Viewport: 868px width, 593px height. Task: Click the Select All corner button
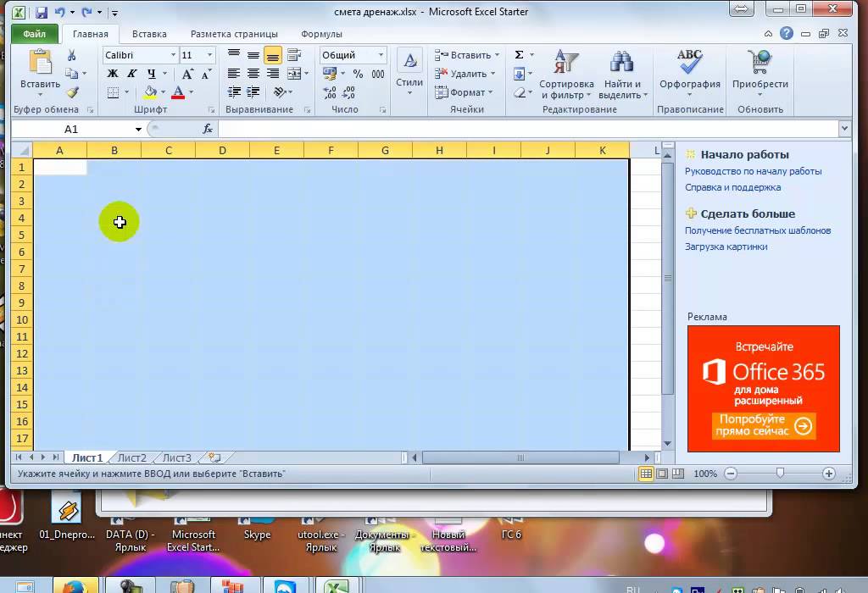22,150
